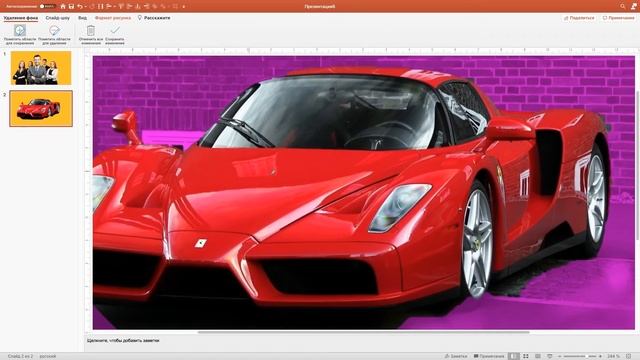
Task: Click the Home icon in title bar
Action: point(63,7)
